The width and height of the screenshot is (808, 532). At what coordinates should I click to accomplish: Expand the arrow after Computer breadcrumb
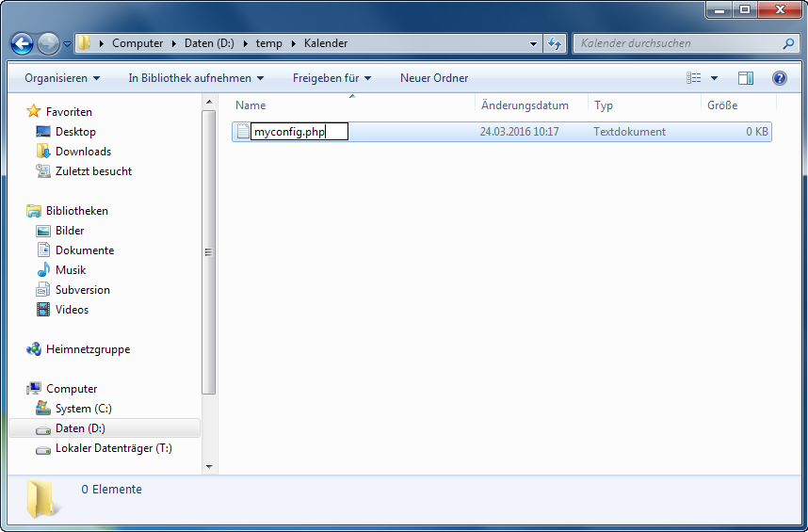pos(174,43)
